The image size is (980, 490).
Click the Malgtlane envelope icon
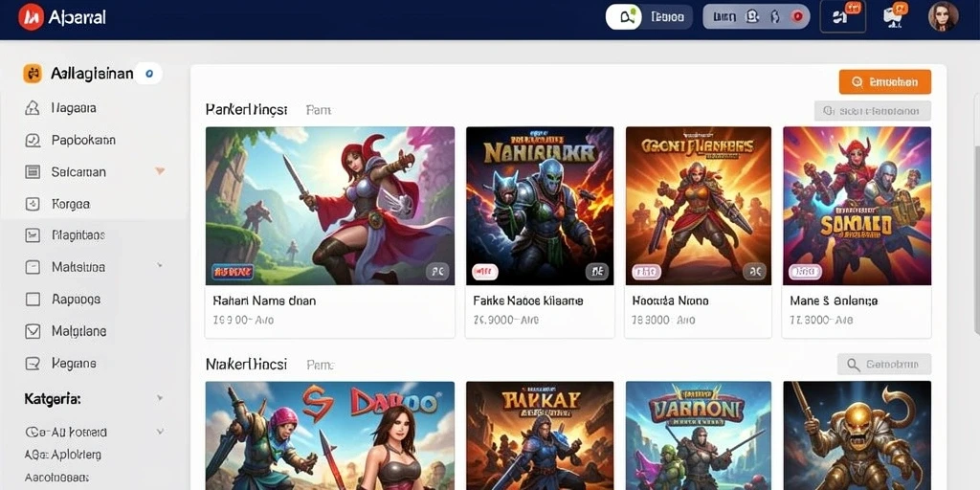point(33,331)
